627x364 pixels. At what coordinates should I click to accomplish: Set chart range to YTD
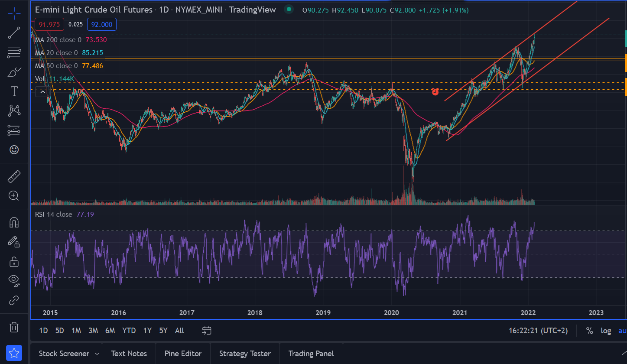click(x=129, y=331)
